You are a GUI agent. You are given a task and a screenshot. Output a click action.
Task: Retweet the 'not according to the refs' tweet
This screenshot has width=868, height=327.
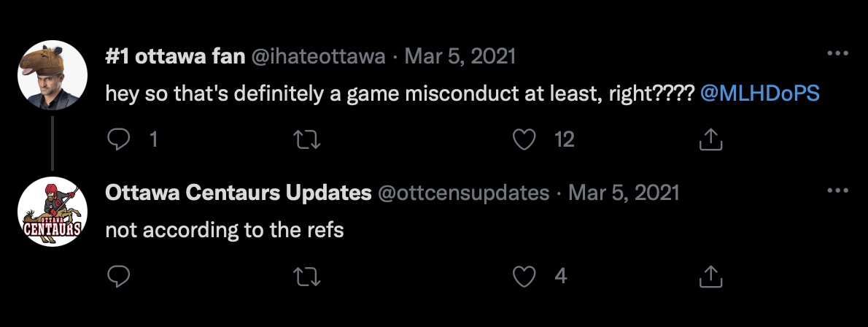pyautogui.click(x=310, y=276)
